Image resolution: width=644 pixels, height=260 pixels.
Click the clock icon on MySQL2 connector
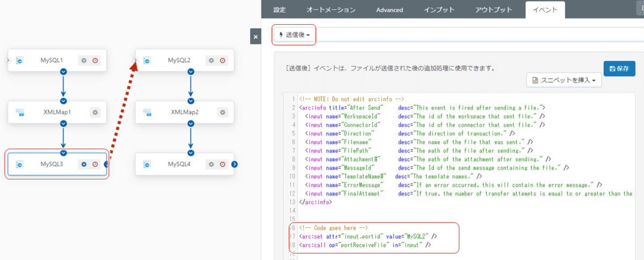point(222,61)
